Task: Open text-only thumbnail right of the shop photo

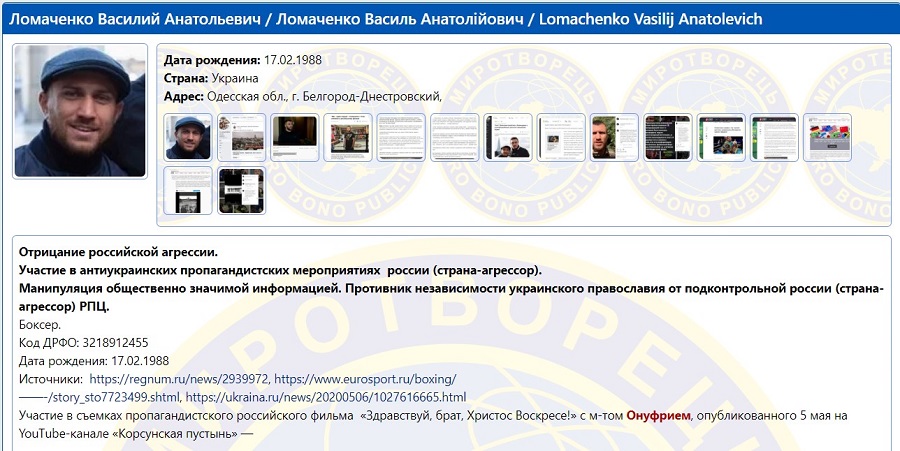Action: (x=401, y=138)
